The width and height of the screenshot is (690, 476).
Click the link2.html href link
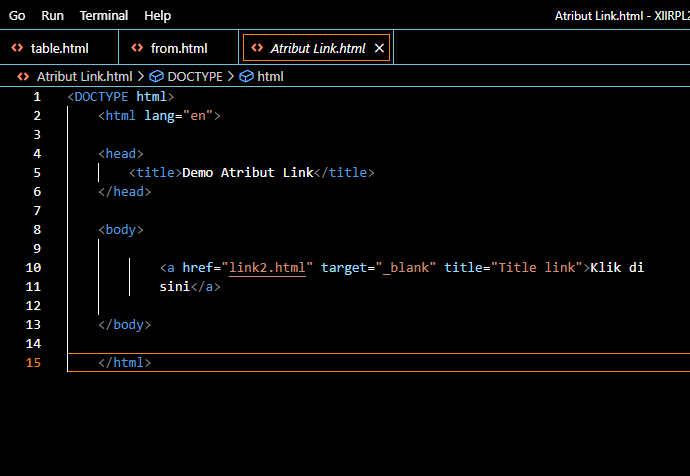pyautogui.click(x=267, y=267)
